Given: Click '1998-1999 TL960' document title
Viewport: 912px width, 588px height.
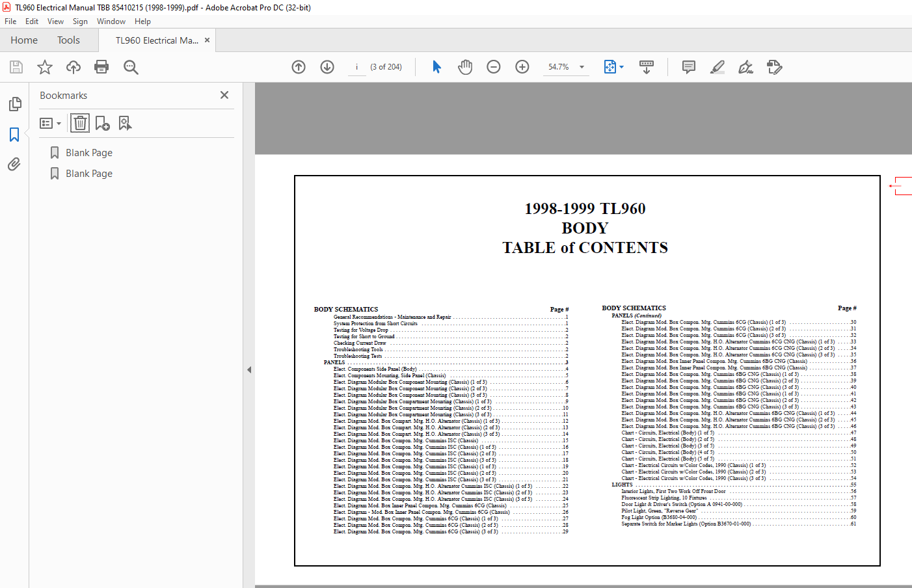Looking at the screenshot, I should [585, 209].
